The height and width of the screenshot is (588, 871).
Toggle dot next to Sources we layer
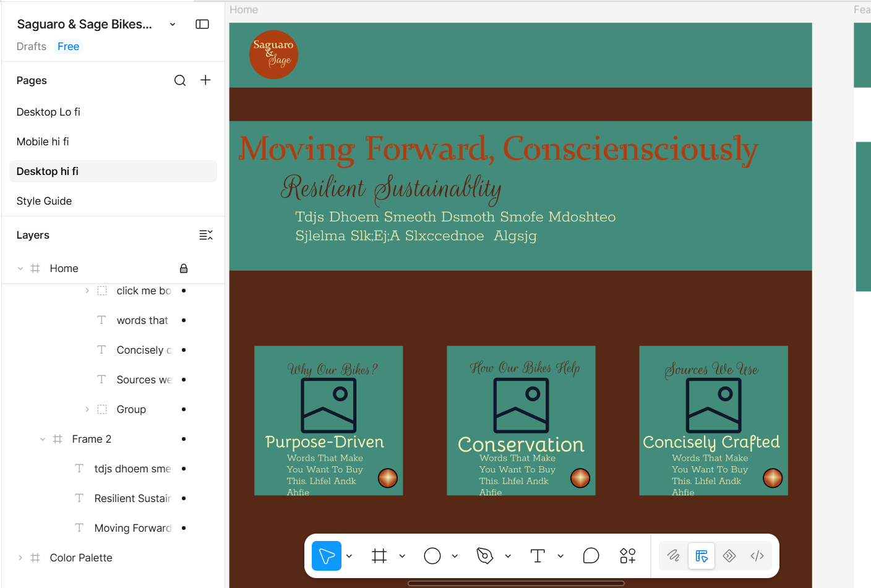click(x=184, y=380)
